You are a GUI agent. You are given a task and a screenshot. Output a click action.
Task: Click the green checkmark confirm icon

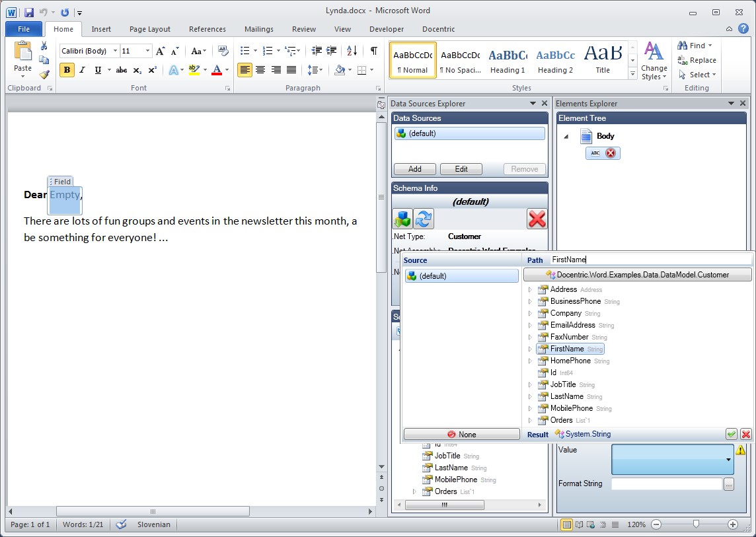[x=732, y=434]
